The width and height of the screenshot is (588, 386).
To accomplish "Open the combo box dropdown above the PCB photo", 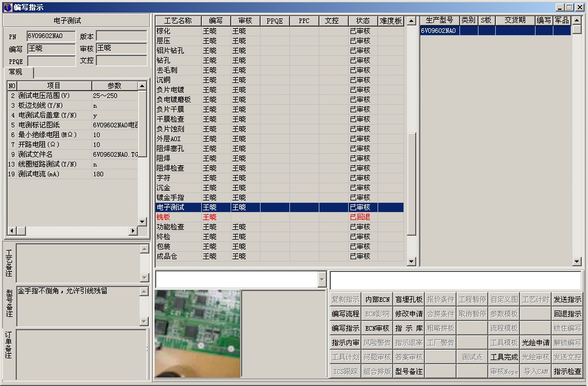I will point(322,279).
